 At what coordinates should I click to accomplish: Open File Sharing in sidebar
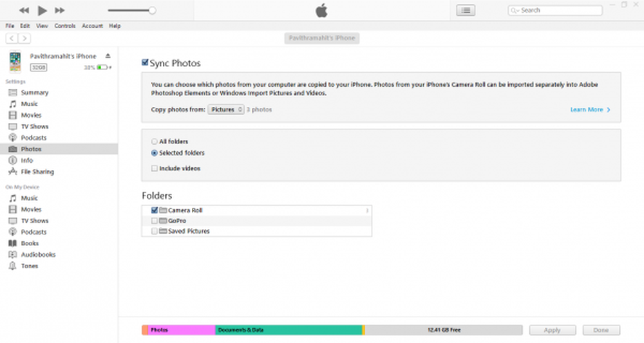(37, 172)
